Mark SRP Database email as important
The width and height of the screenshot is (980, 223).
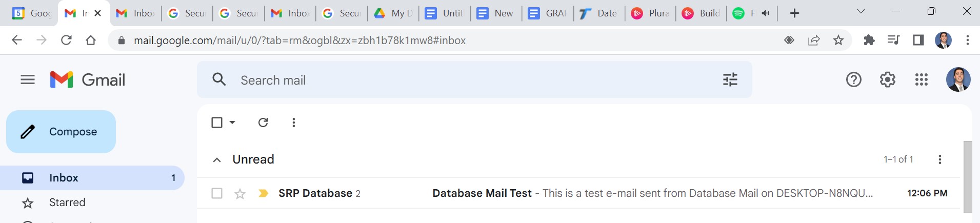point(263,193)
